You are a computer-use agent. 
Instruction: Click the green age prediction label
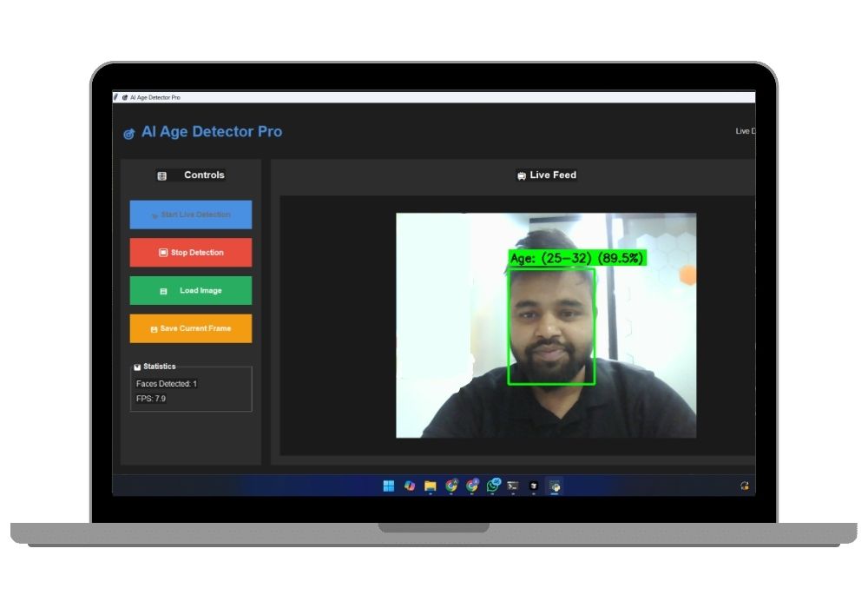pyautogui.click(x=575, y=257)
